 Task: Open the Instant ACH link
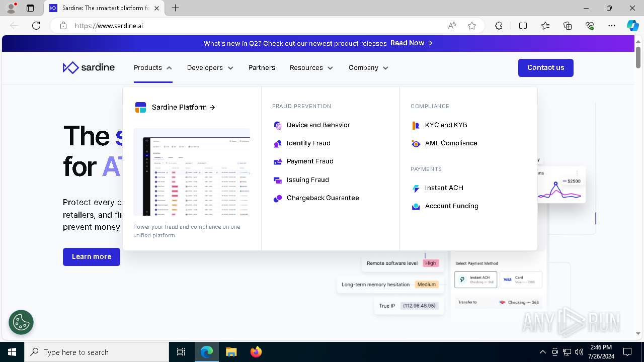pos(444,188)
